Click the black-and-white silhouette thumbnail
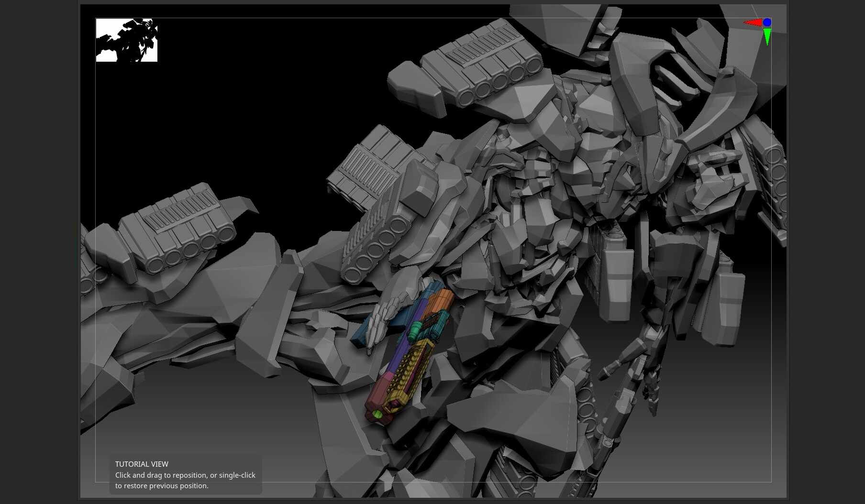Viewport: 865px width, 504px height. [127, 40]
